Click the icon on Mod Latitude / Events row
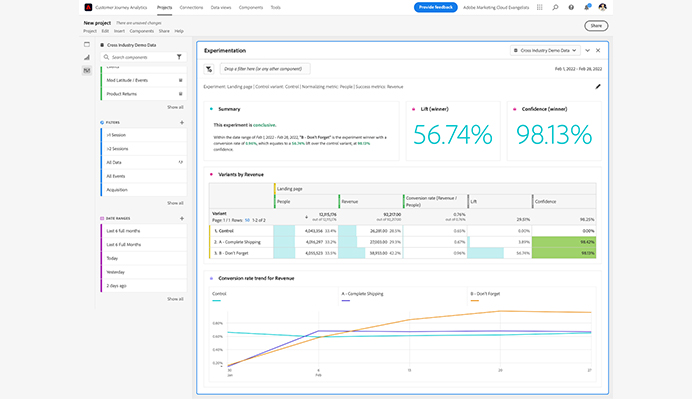This screenshot has width=692, height=399. pyautogui.click(x=181, y=80)
